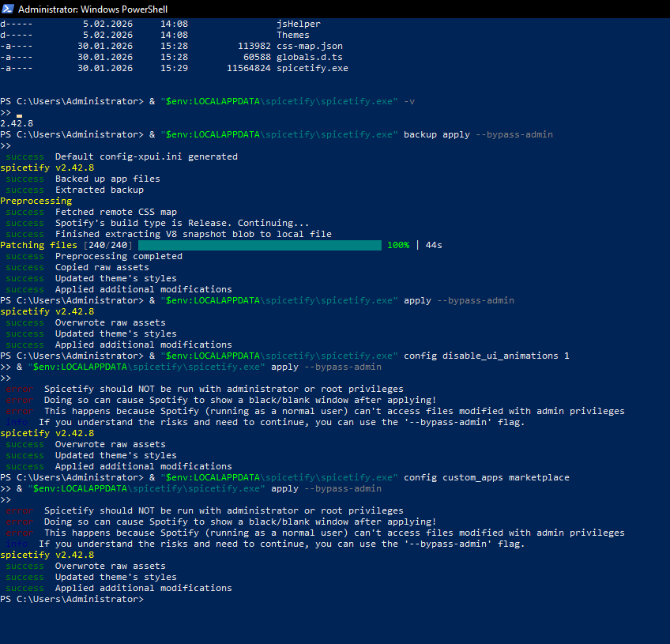This screenshot has height=644, width=670.
Task: Click the 'Preprocessing' heading line
Action: pos(36,201)
